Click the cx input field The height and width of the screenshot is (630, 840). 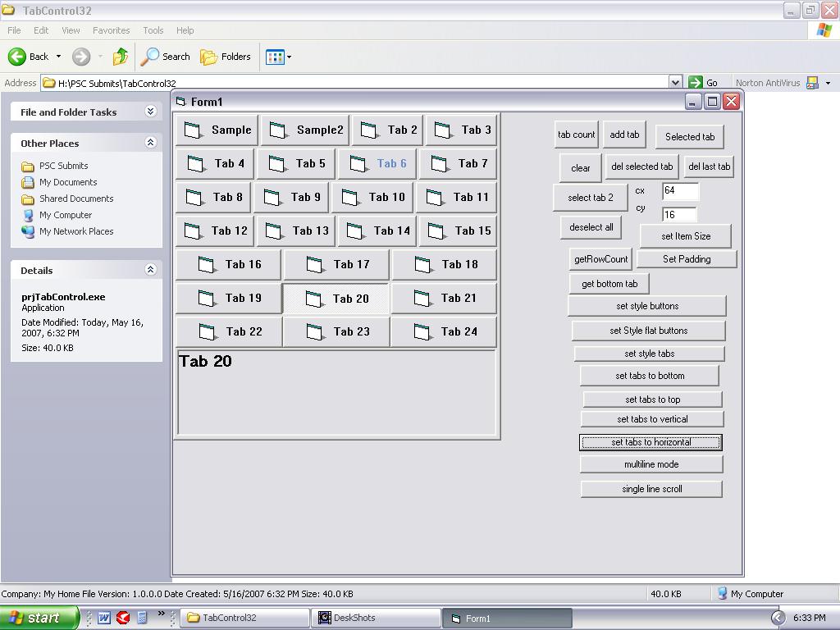680,191
